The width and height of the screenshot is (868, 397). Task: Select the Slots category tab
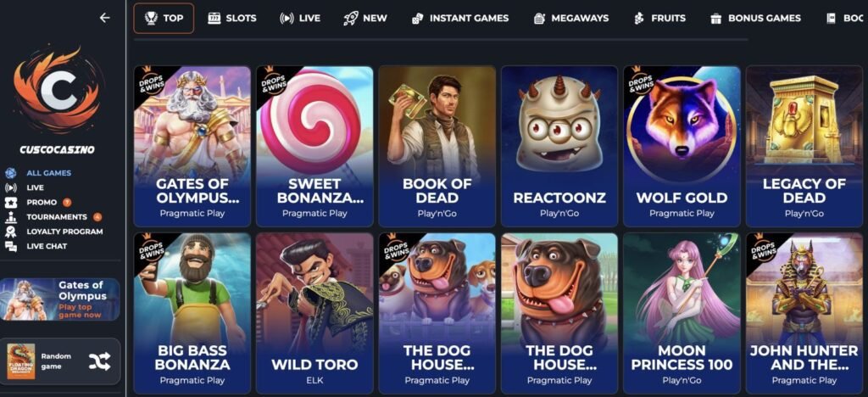(232, 19)
